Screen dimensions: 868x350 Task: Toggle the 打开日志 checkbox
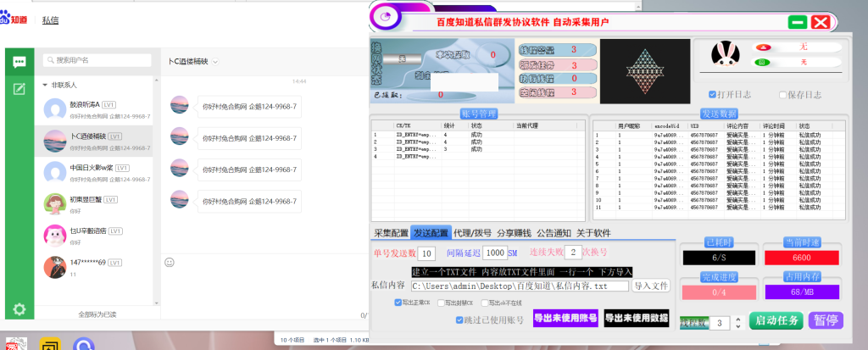click(713, 94)
